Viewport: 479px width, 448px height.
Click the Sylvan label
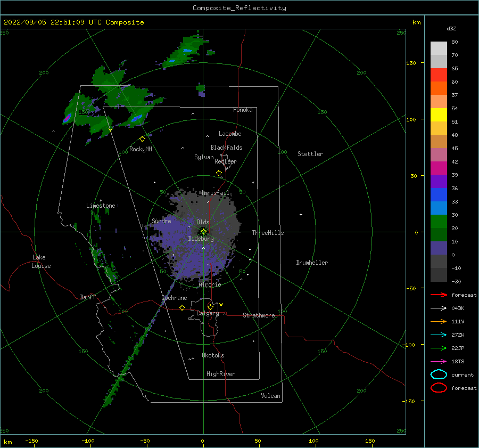pos(204,157)
